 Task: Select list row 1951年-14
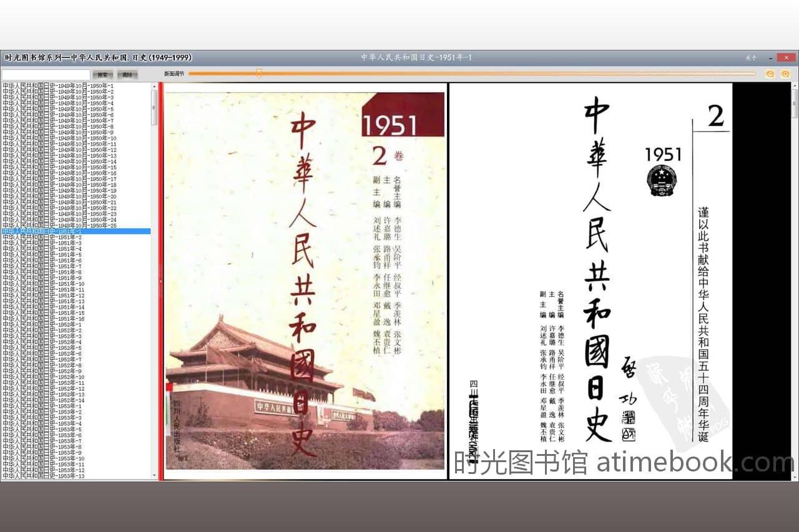76,307
